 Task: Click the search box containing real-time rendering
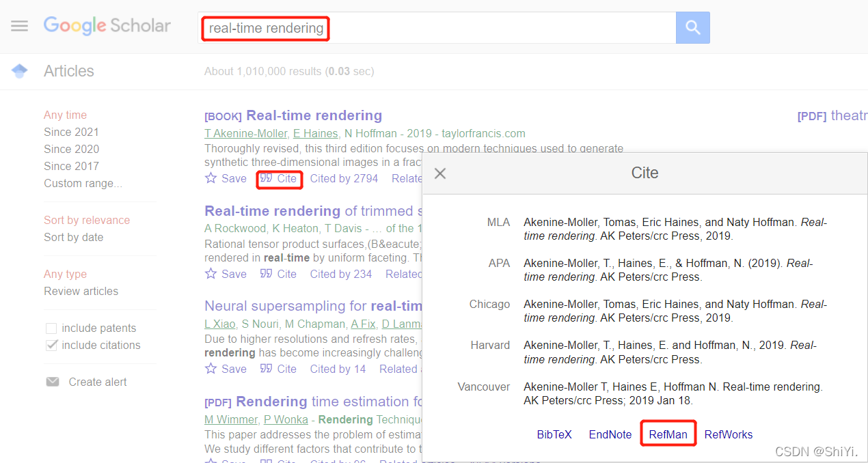tap(437, 28)
